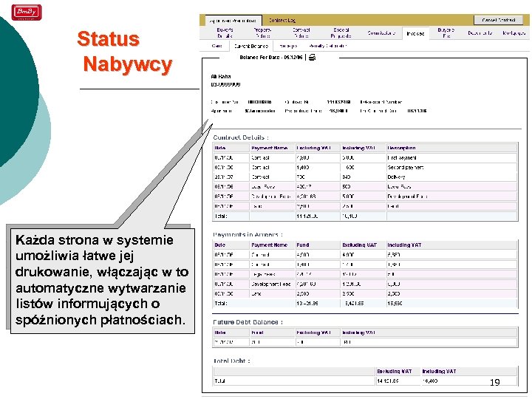Open the Mortgages tab
532x399 pixels.
click(x=514, y=33)
